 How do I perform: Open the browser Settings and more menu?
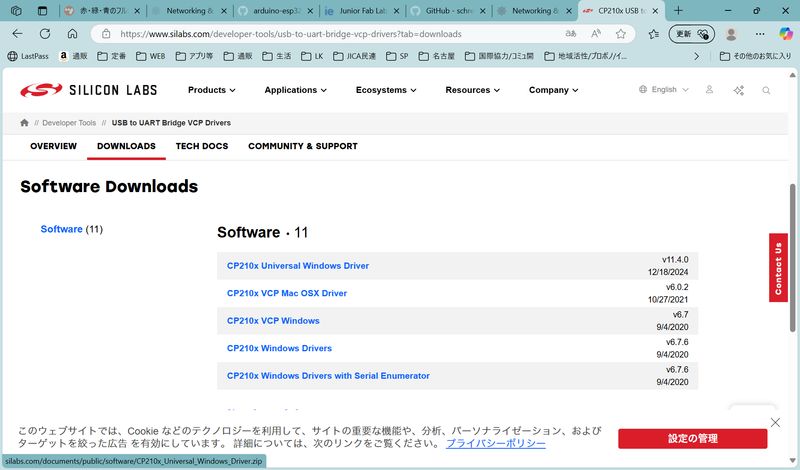click(760, 34)
